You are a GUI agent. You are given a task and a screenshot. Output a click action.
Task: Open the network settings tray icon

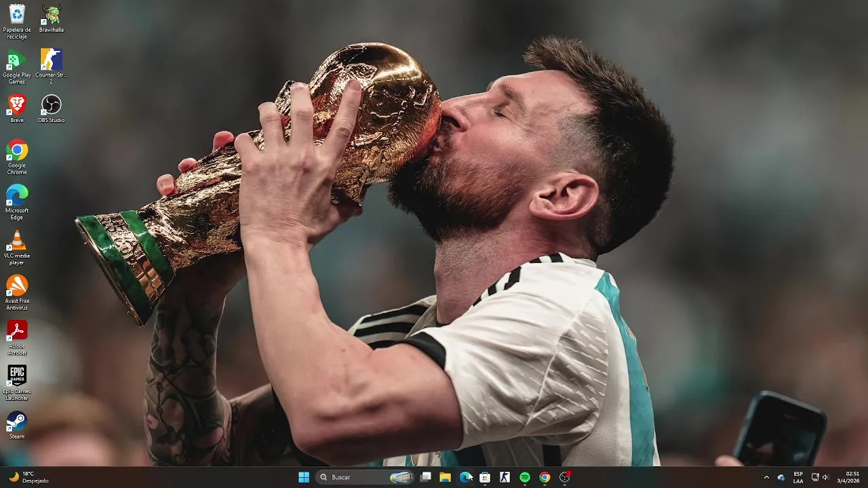815,477
